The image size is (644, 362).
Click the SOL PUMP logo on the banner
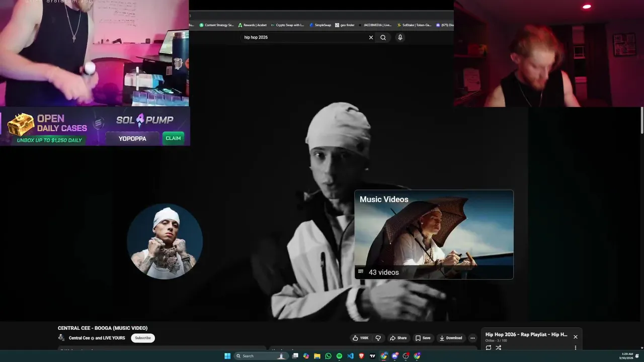pos(145,120)
